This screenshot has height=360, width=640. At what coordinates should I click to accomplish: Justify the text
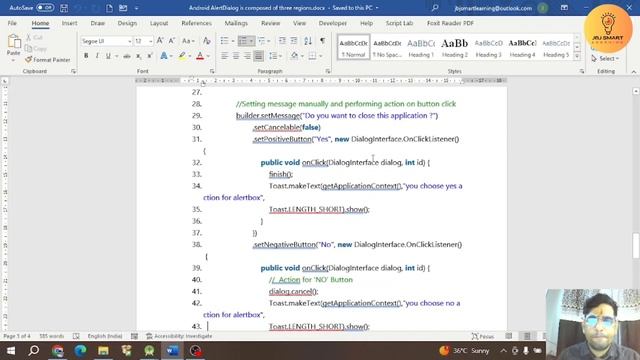click(x=258, y=56)
